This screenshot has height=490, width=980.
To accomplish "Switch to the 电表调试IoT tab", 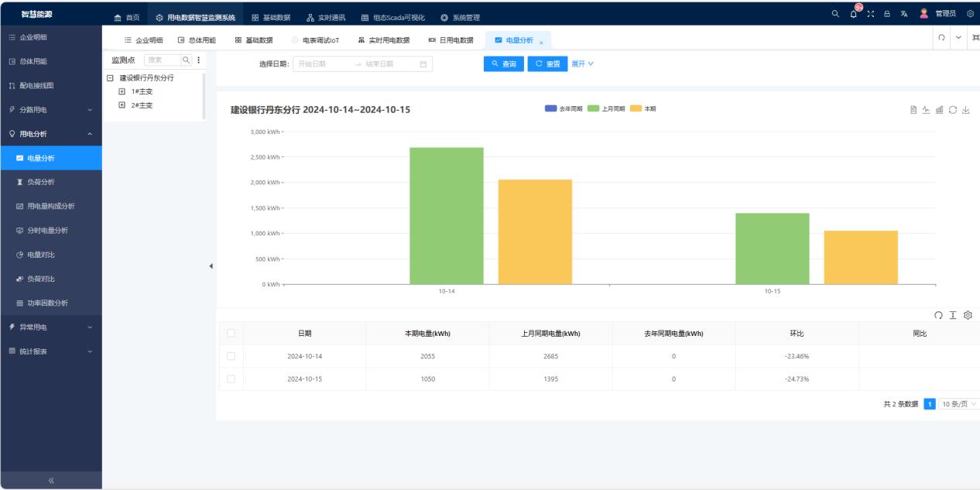I will click(x=315, y=40).
